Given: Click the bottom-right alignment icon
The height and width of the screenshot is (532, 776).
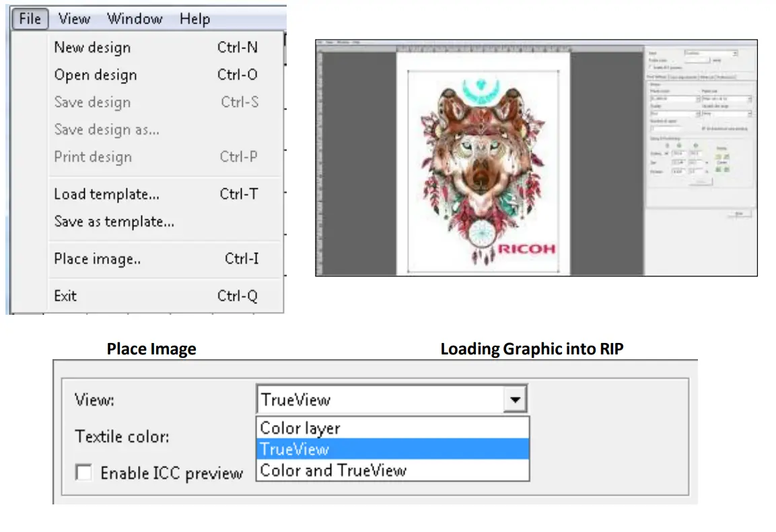Looking at the screenshot, I should [x=727, y=169].
